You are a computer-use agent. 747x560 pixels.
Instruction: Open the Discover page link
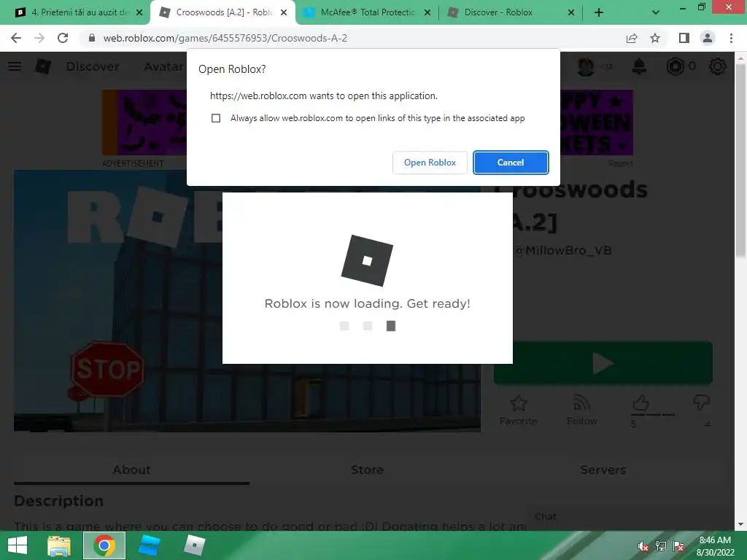coord(93,66)
